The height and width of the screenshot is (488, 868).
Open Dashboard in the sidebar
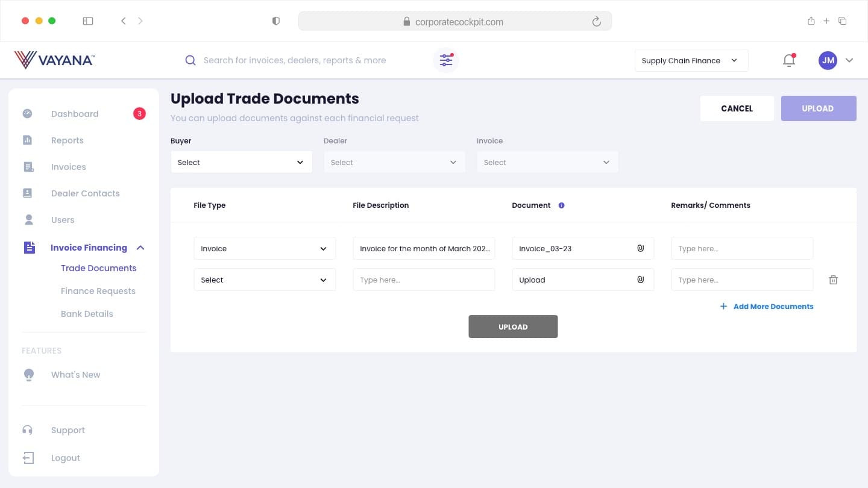[75, 114]
